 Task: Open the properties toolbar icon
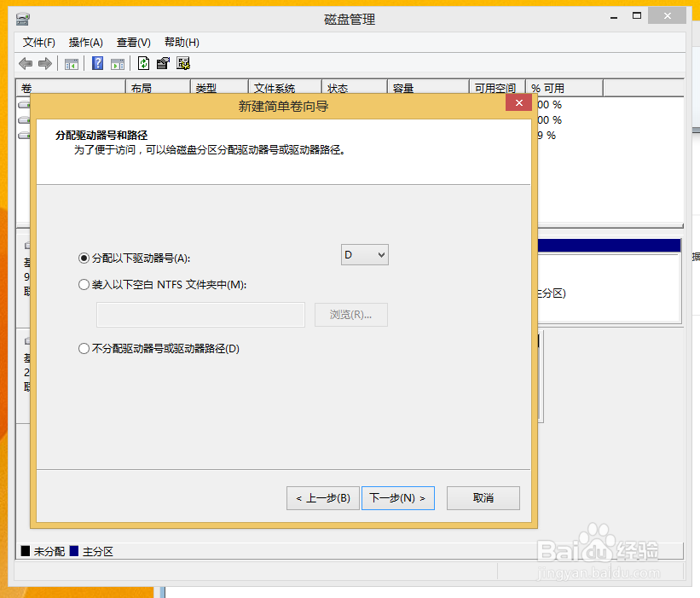pyautogui.click(x=162, y=63)
